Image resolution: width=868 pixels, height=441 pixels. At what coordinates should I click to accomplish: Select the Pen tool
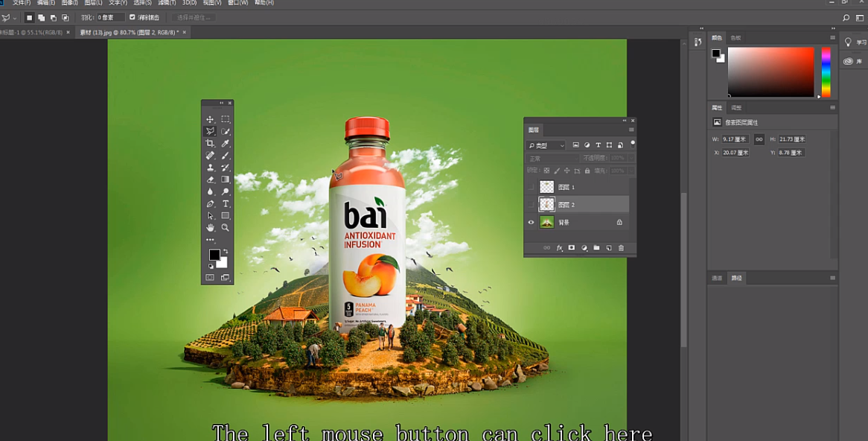(x=210, y=204)
